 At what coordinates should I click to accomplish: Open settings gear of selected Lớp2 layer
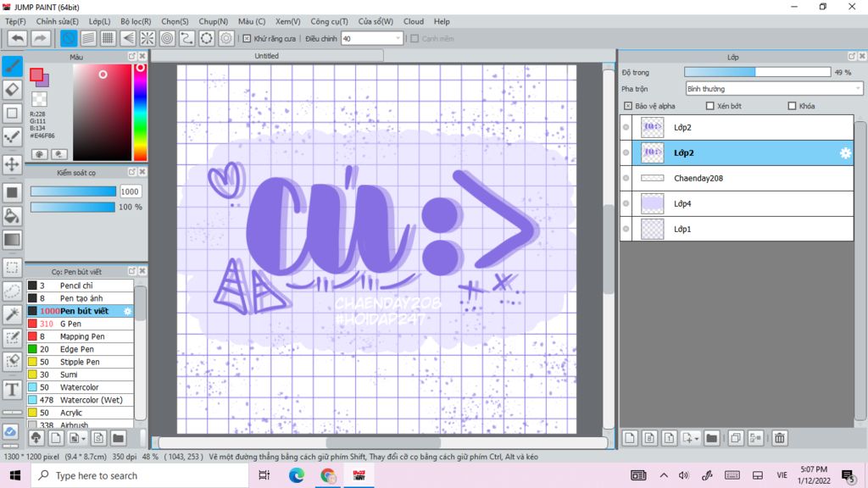[x=845, y=153]
